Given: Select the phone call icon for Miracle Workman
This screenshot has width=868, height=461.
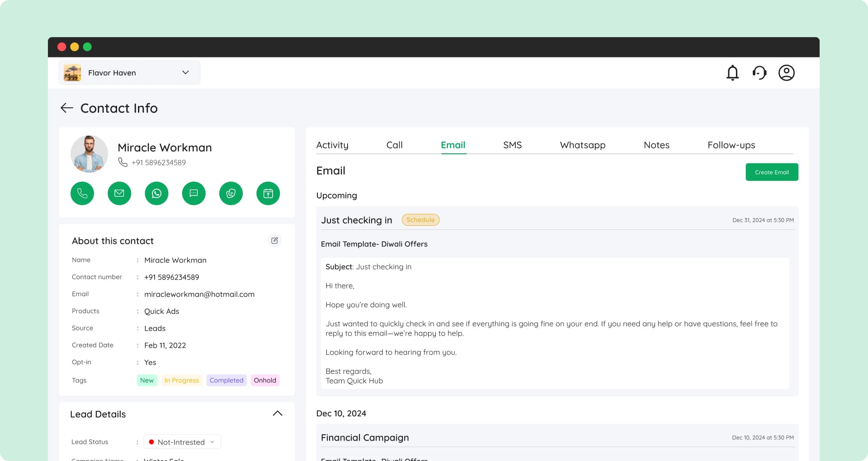Looking at the screenshot, I should pyautogui.click(x=82, y=193).
